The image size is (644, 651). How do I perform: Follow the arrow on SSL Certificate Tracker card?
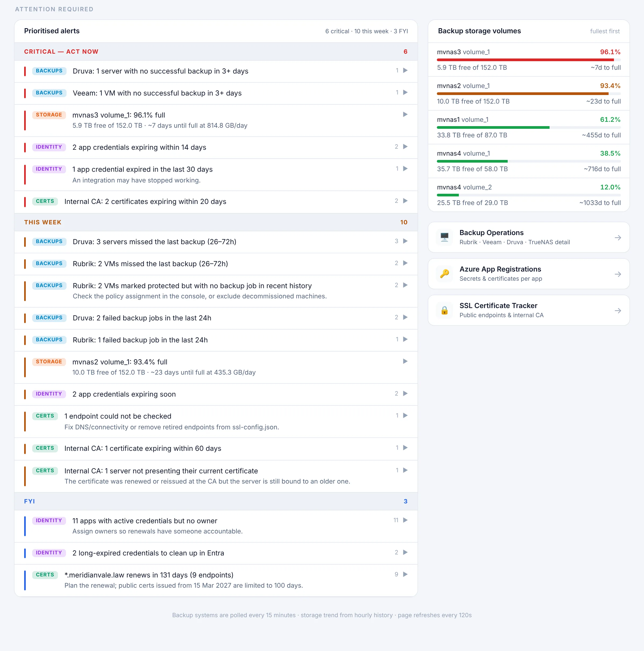(x=617, y=310)
